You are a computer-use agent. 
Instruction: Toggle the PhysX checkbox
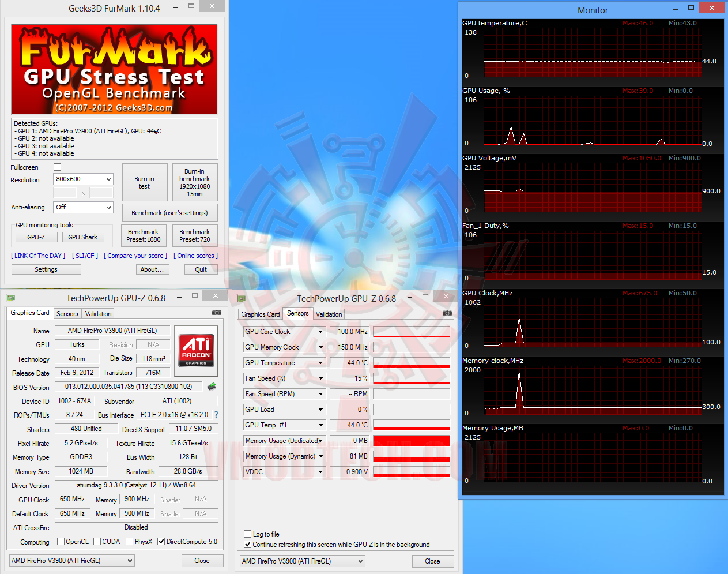(x=129, y=542)
